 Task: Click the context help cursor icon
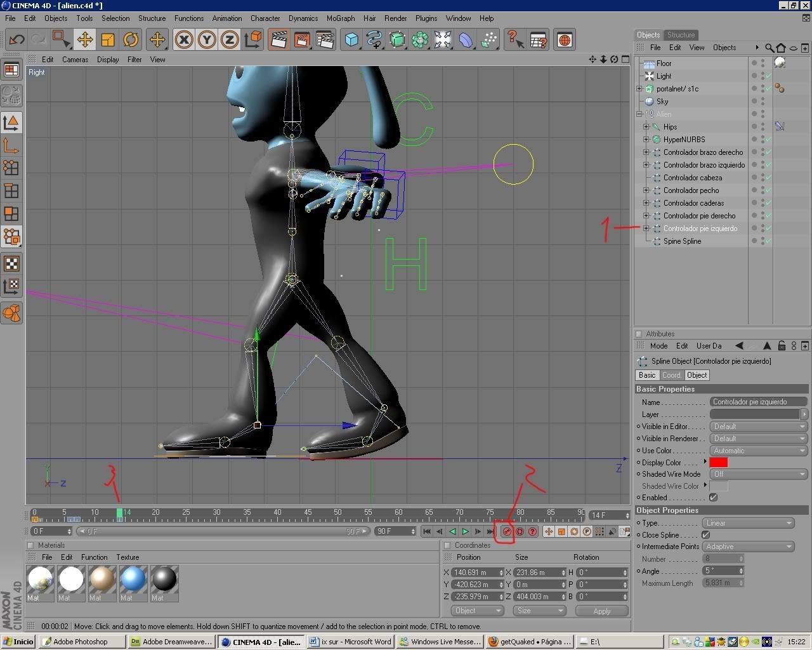pyautogui.click(x=515, y=40)
